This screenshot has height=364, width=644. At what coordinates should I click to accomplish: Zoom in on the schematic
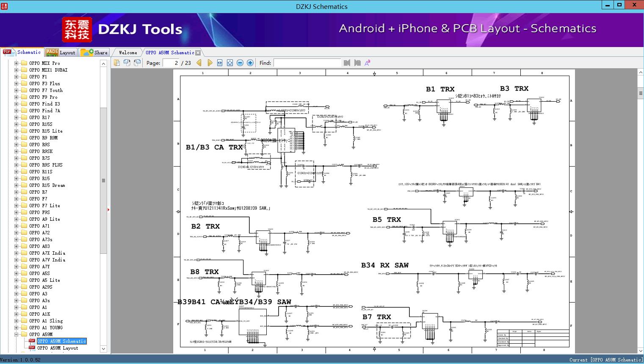[250, 63]
